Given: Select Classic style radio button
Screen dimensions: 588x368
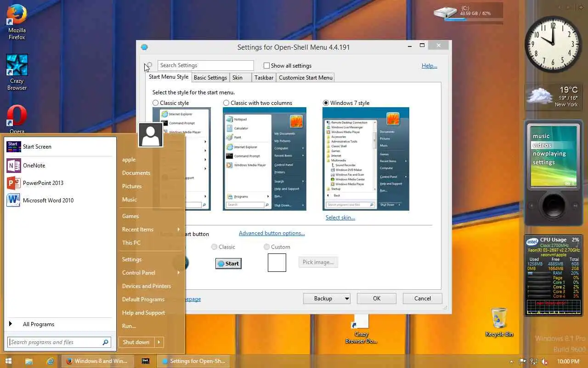Looking at the screenshot, I should tap(156, 103).
